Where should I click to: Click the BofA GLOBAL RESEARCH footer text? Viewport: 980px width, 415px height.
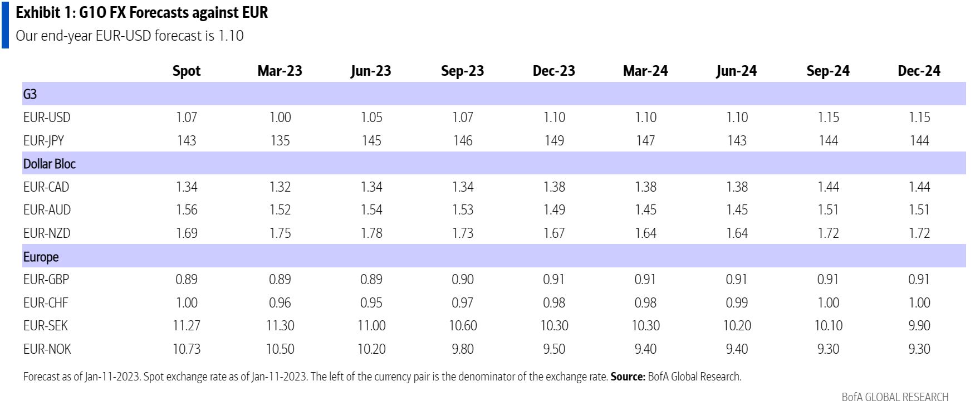pos(895,397)
